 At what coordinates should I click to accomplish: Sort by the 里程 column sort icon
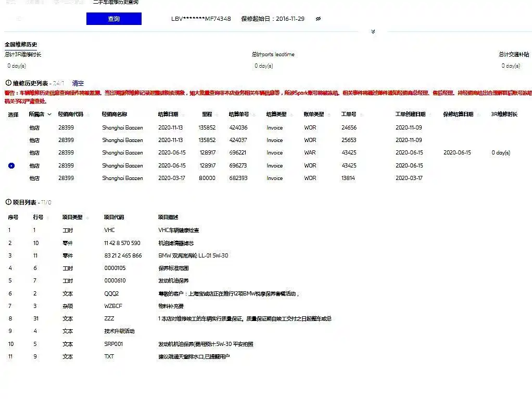217,114
